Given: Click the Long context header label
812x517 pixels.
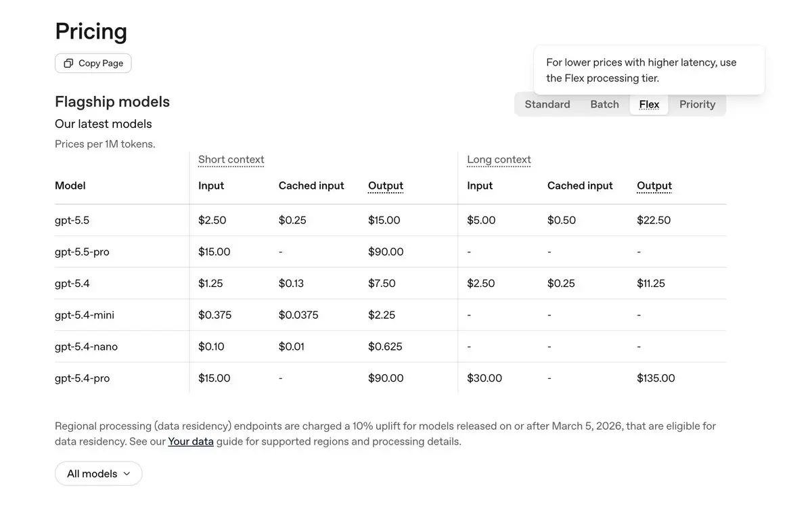Looking at the screenshot, I should [499, 160].
